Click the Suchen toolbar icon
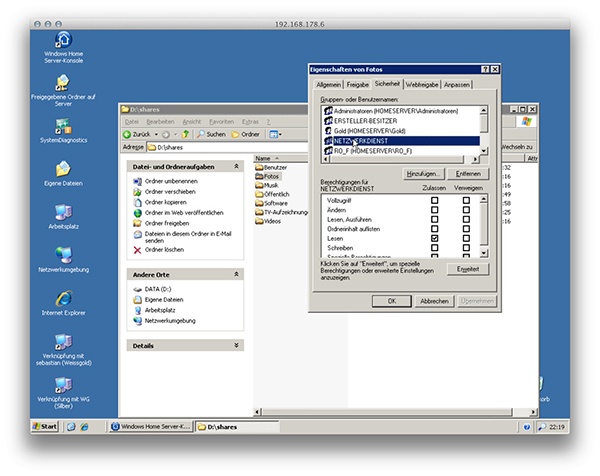This screenshot has width=600, height=476. pos(202,134)
